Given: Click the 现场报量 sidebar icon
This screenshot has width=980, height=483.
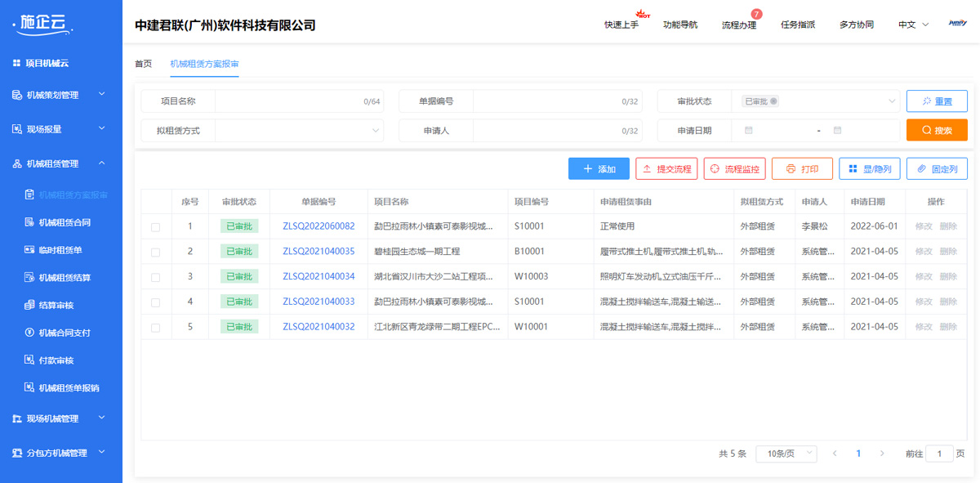Looking at the screenshot, I should (16, 129).
